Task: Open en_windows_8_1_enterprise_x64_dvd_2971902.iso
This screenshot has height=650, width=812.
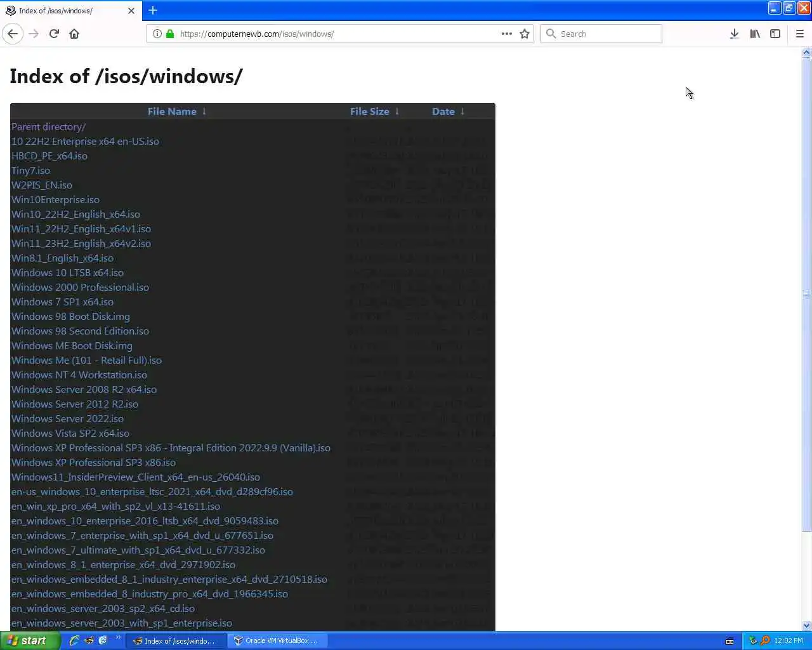Action: pos(123,564)
